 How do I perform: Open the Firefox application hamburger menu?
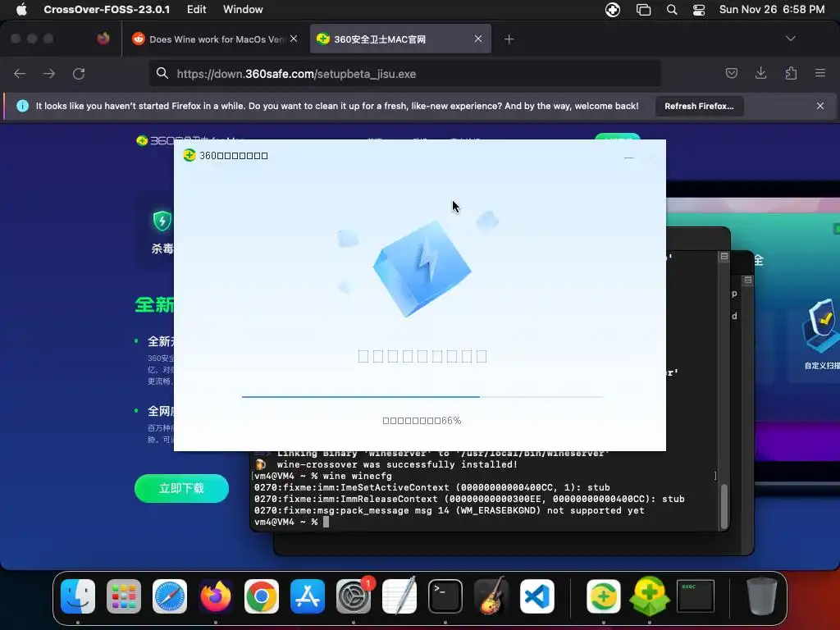click(819, 73)
